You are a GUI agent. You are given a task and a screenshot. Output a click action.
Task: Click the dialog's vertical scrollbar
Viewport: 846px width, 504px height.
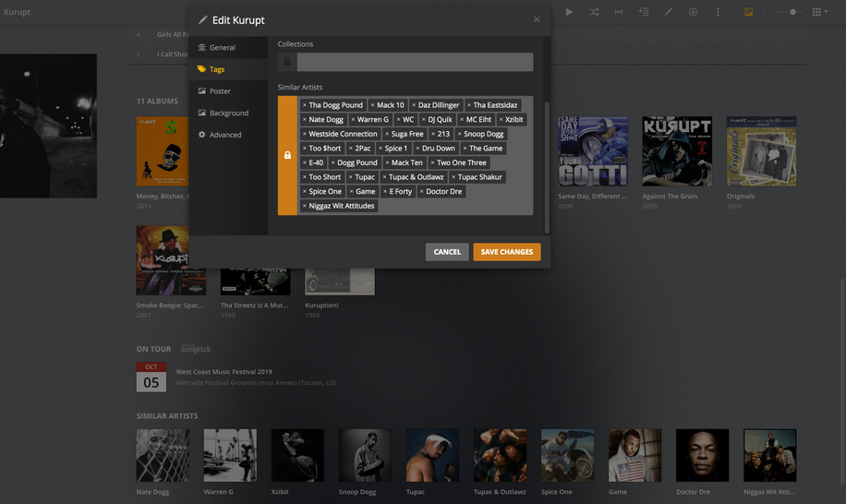click(x=547, y=168)
